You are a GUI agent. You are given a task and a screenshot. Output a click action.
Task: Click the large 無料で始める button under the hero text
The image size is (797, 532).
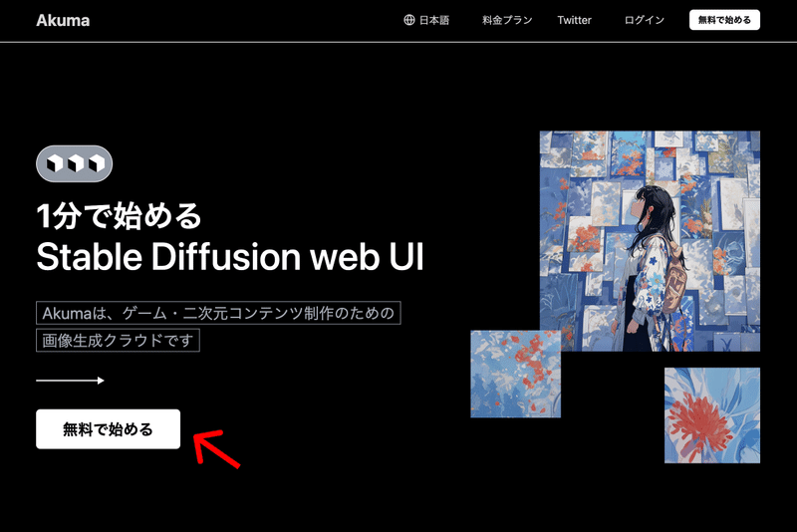(x=108, y=428)
